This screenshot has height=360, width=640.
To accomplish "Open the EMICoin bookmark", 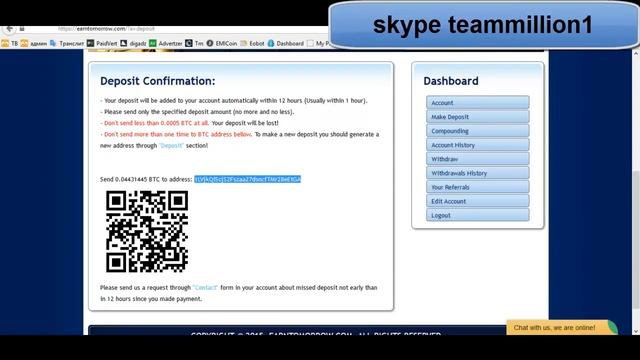I will pos(222,43).
